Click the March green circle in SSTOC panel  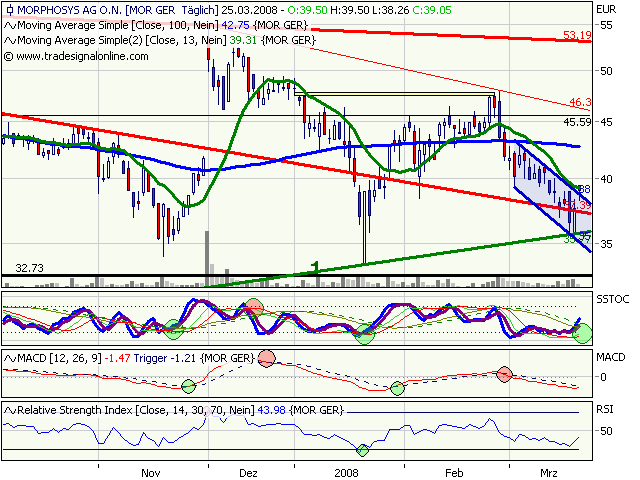pyautogui.click(x=582, y=333)
